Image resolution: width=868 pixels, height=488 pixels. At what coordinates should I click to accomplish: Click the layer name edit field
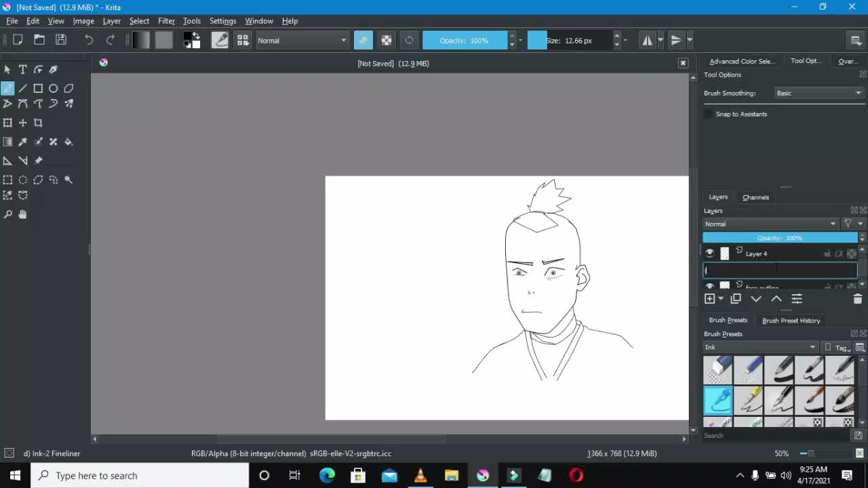780,270
